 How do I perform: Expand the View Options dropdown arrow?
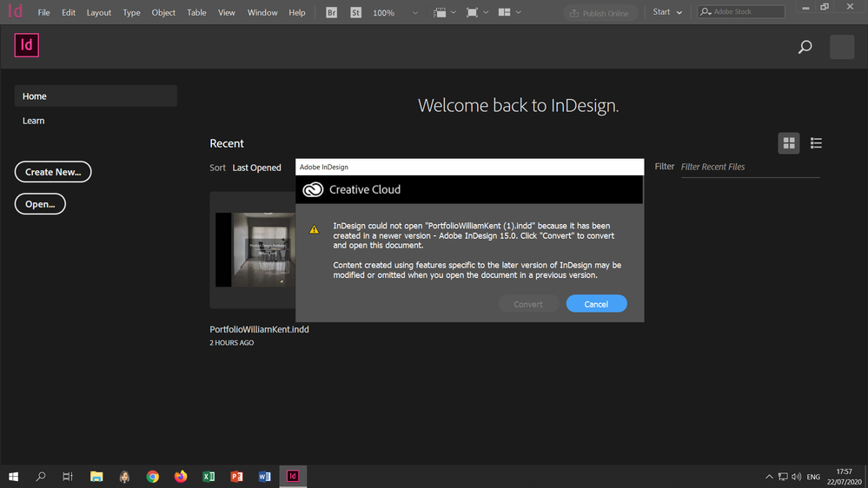click(454, 12)
